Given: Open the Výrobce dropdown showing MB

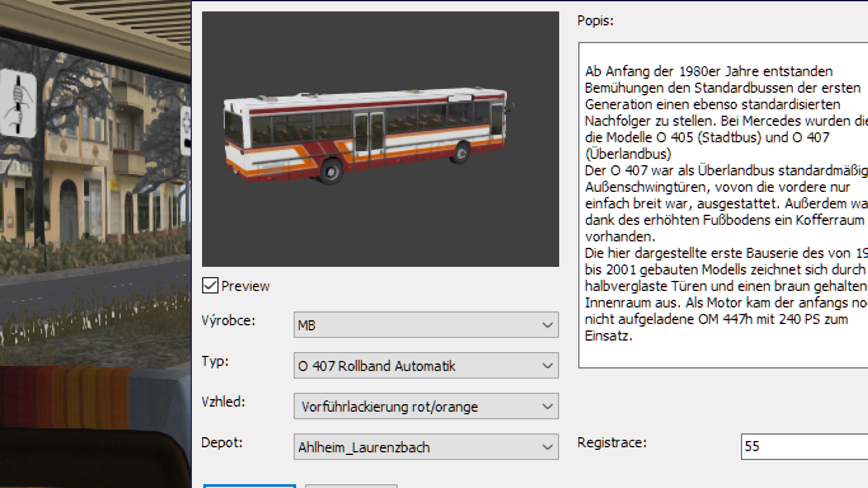Looking at the screenshot, I should [x=426, y=325].
